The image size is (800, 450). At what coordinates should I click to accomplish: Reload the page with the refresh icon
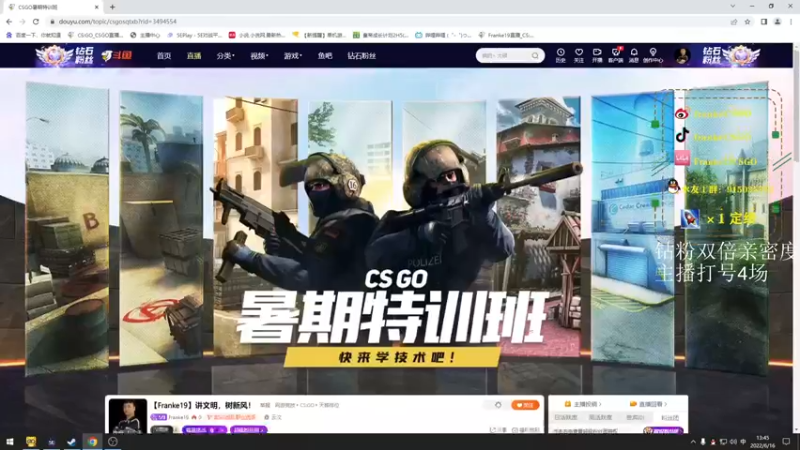(x=36, y=21)
